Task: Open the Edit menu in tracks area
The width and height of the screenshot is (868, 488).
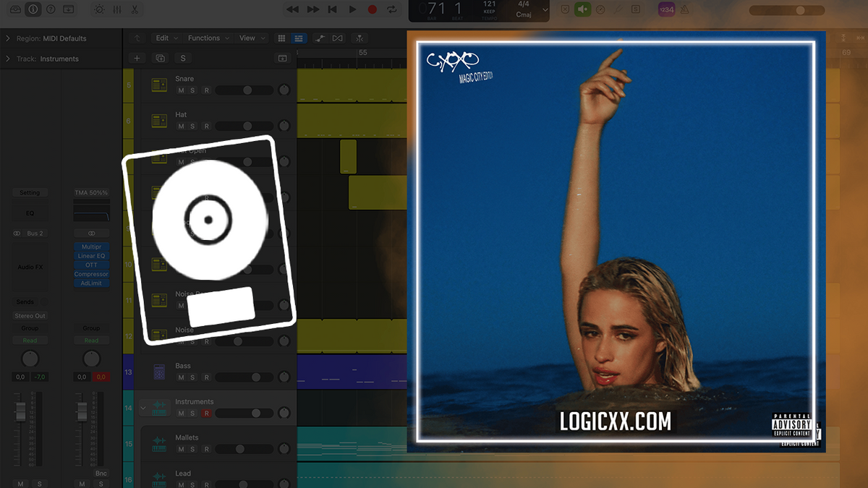Action: tap(166, 38)
